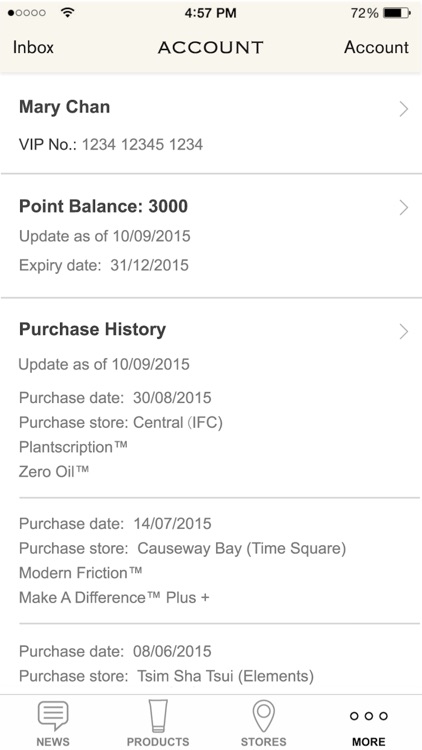
Task: Tap the battery indicator icon
Action: 397,13
